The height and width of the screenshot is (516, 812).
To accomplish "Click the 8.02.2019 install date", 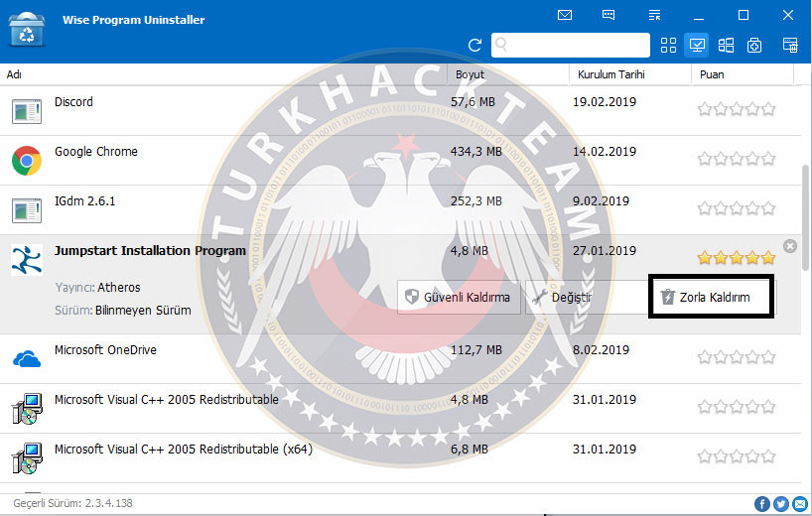I will pyautogui.click(x=601, y=350).
